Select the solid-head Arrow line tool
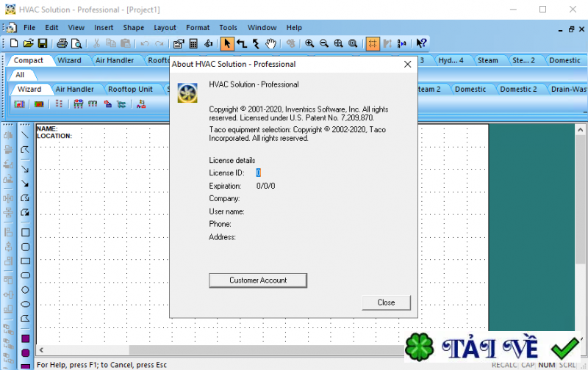Viewport: 588px width, 370px height. 25,184
